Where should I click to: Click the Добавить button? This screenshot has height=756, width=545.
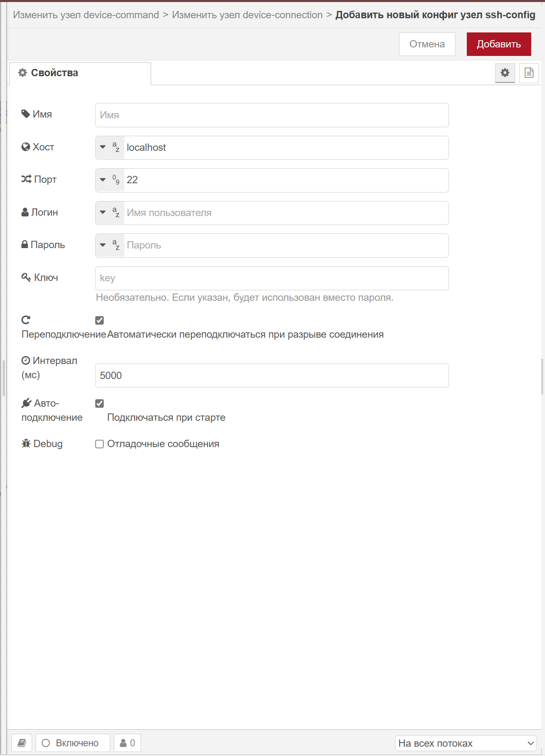pos(499,44)
